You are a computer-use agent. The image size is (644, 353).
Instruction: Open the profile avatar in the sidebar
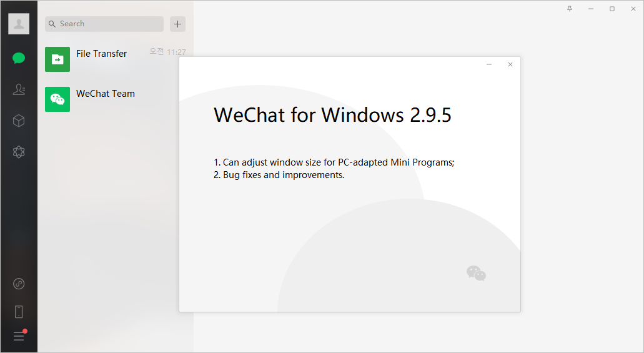tap(19, 24)
